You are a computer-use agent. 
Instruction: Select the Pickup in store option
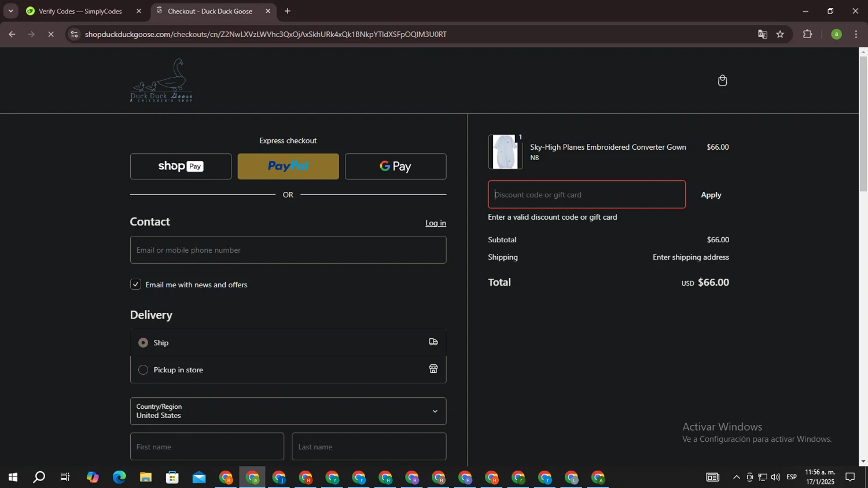143,369
